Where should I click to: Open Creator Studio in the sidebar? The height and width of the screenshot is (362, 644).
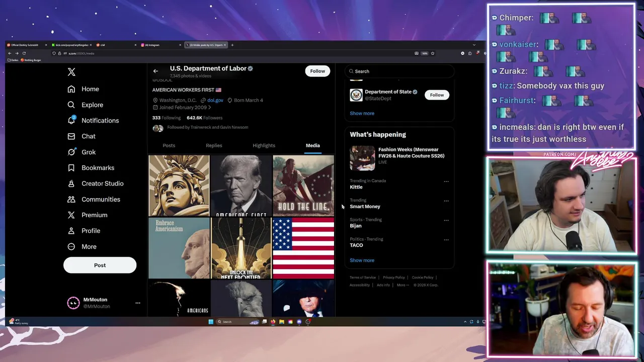click(96, 184)
